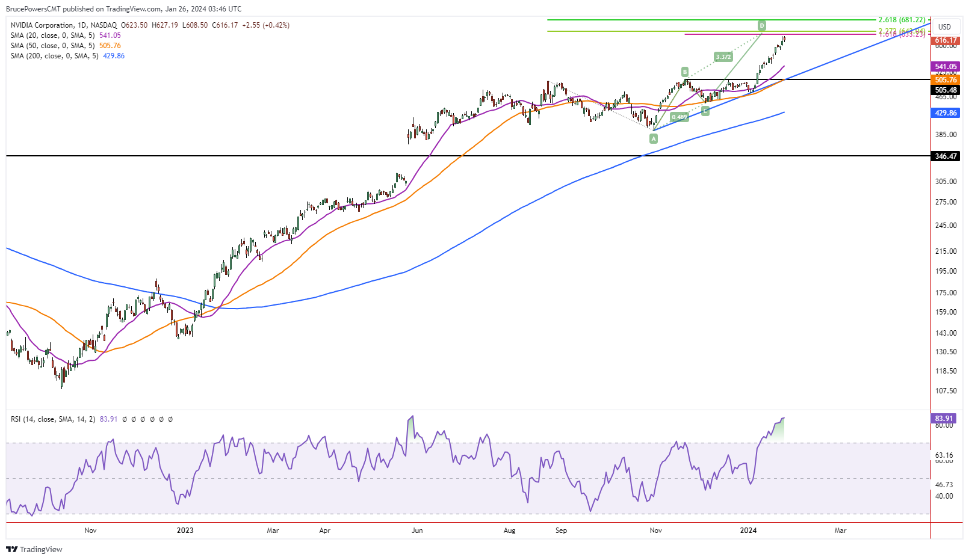Viewport: 969px width, 560px height.
Task: Click the 63.16 RSI axis label
Action: (x=944, y=455)
